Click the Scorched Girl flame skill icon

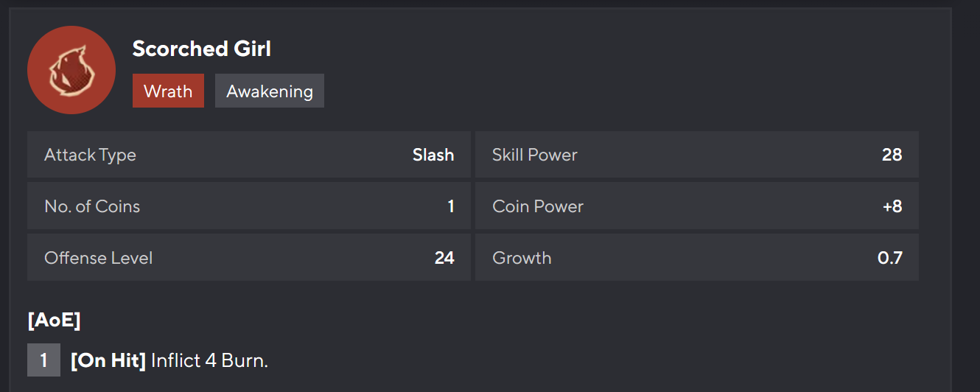[x=71, y=70]
